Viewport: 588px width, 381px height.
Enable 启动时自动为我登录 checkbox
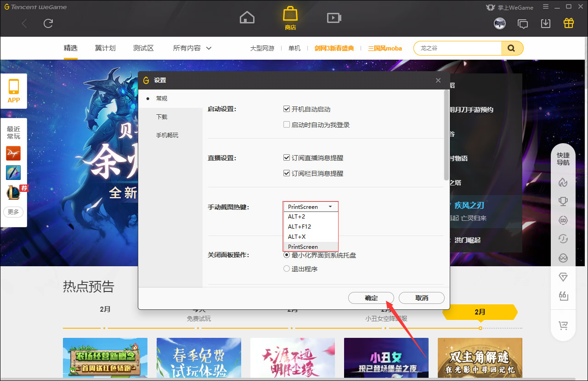[287, 124]
